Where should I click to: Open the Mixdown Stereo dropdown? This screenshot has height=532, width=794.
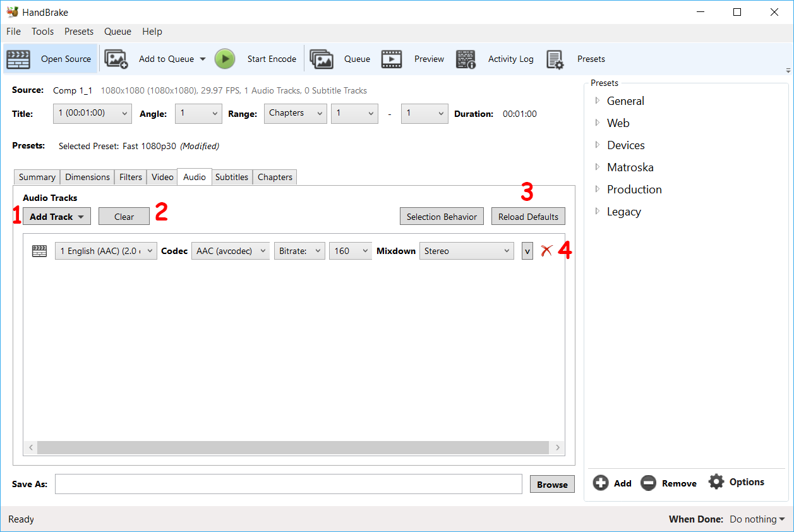467,251
